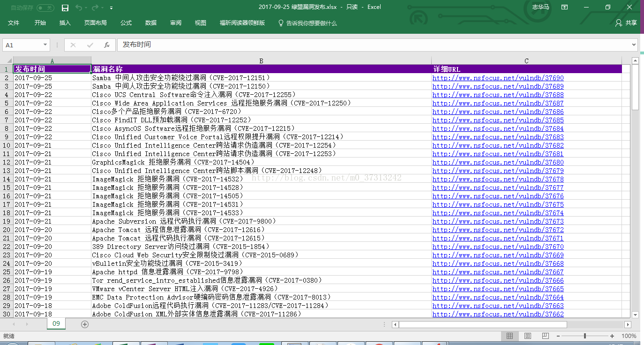Switch to the 开始 ribbon tab

(x=40, y=23)
